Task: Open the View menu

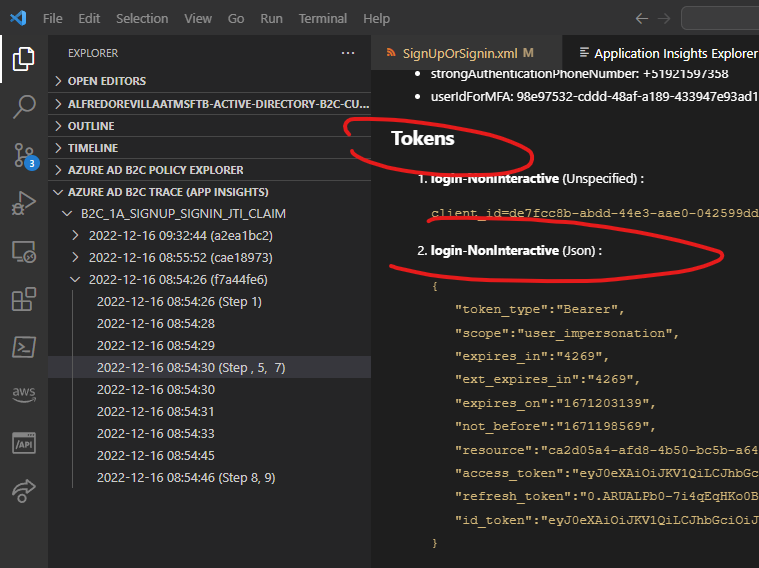Action: (x=197, y=18)
